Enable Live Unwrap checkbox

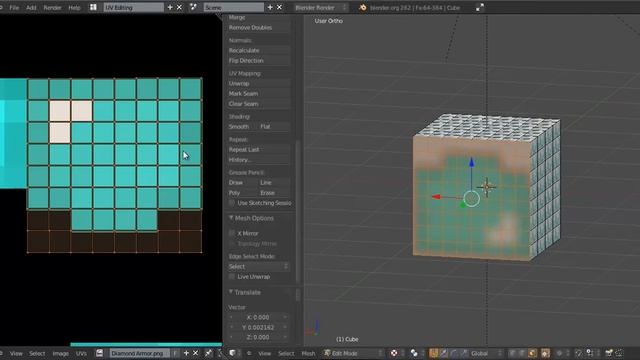[x=232, y=277]
